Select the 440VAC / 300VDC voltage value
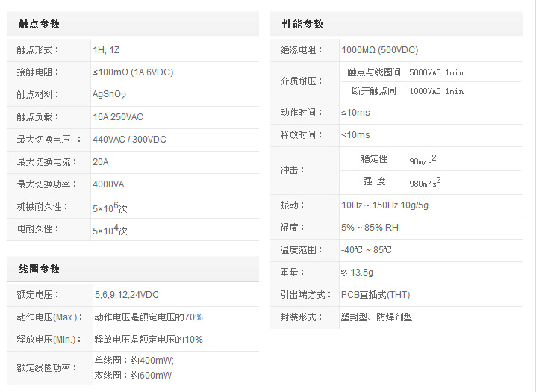Image resolution: width=539 pixels, height=392 pixels. tap(129, 140)
